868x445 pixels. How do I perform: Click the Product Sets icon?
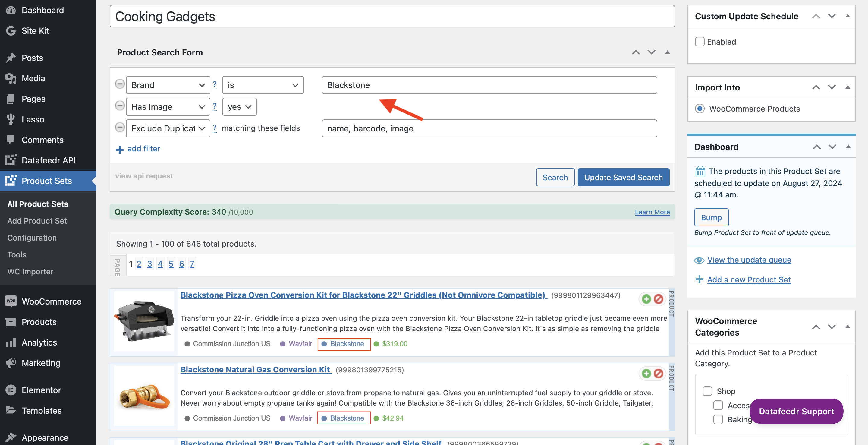pos(11,181)
